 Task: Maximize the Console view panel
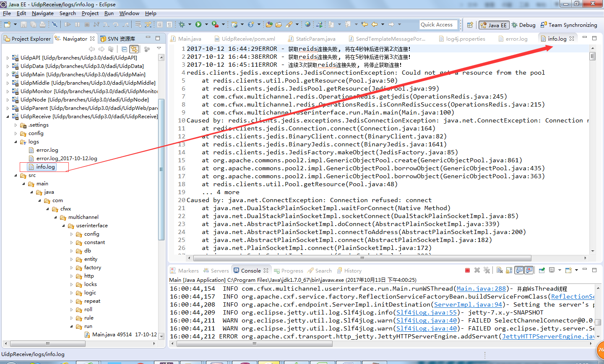594,270
